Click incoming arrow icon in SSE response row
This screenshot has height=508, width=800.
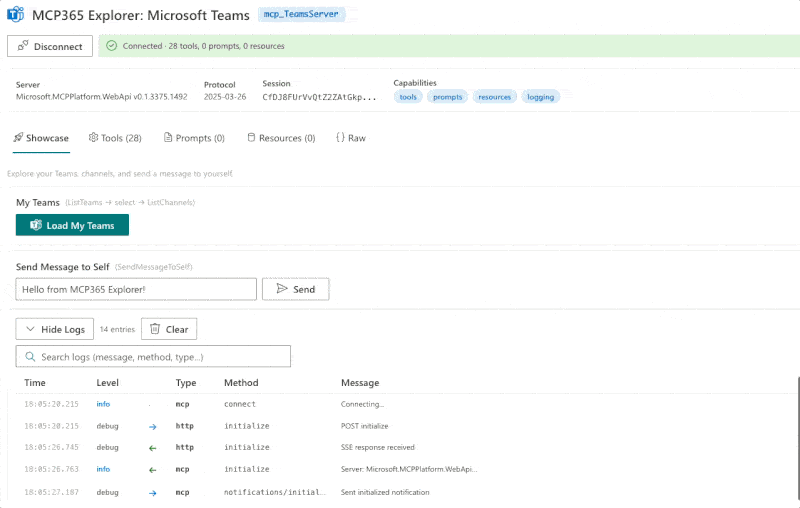pos(153,448)
